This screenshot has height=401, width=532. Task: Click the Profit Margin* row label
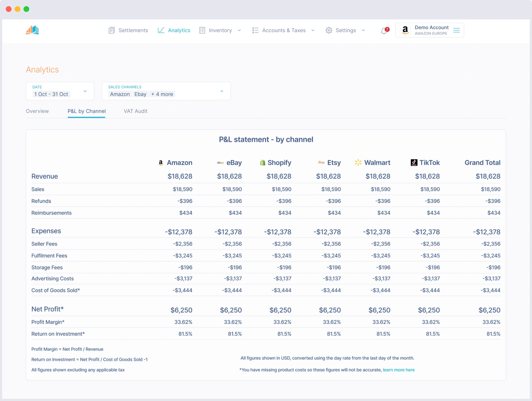point(48,322)
